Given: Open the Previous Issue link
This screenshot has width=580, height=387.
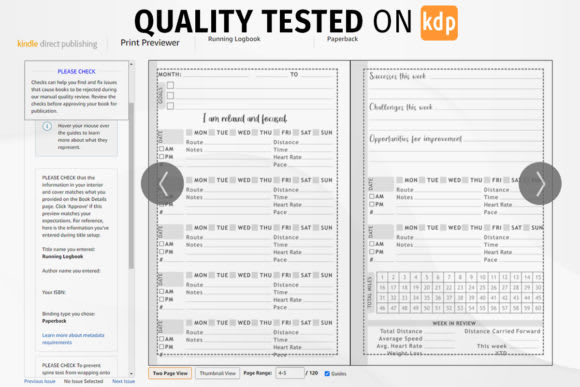Looking at the screenshot, I should point(40,381).
